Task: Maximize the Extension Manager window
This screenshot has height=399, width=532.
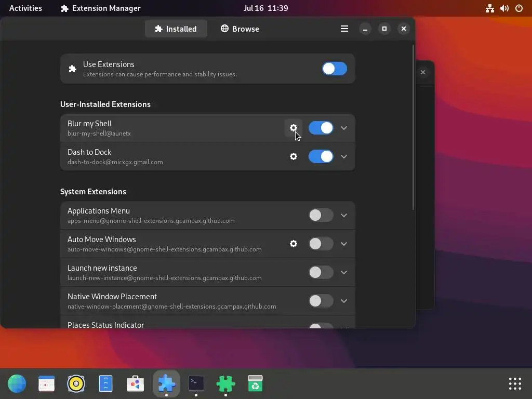Action: coord(384,29)
